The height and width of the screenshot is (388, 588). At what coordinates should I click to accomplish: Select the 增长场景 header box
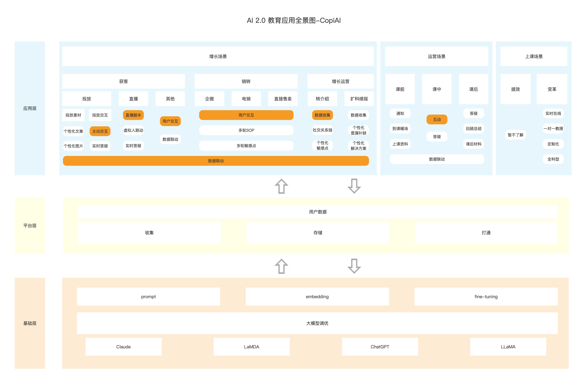(x=218, y=56)
